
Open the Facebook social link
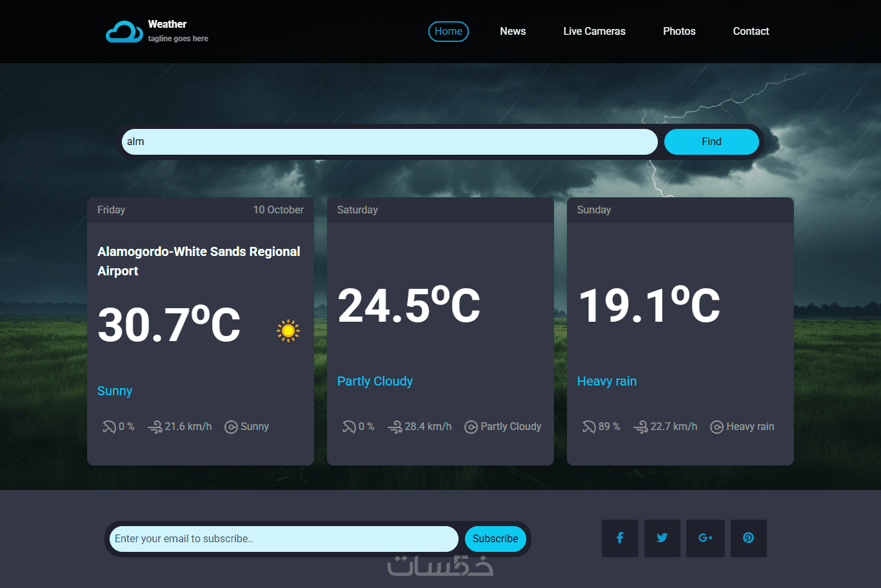[x=620, y=538]
